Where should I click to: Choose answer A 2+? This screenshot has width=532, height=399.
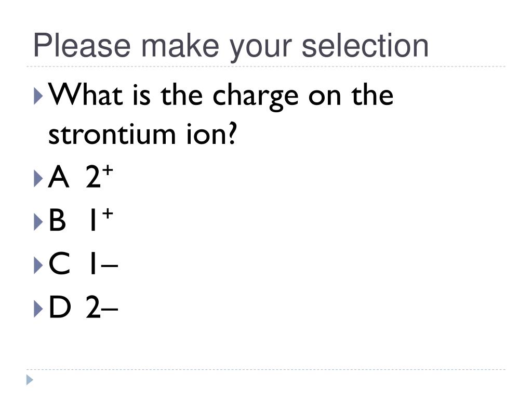click(81, 177)
